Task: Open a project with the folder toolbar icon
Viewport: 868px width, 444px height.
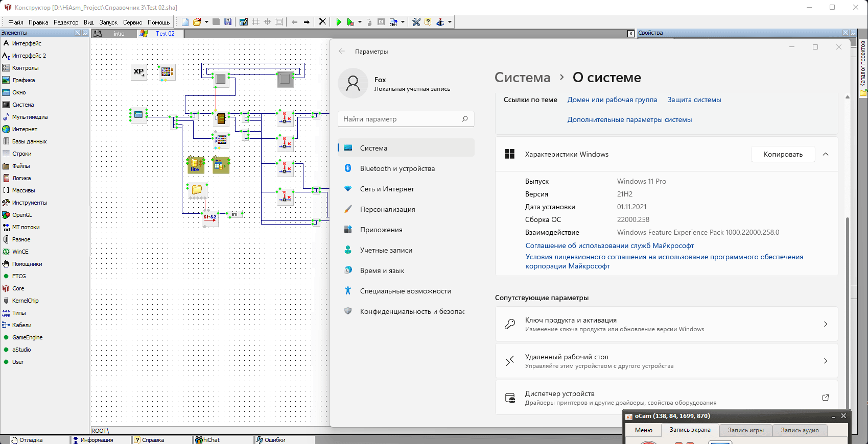Action: pos(197,22)
